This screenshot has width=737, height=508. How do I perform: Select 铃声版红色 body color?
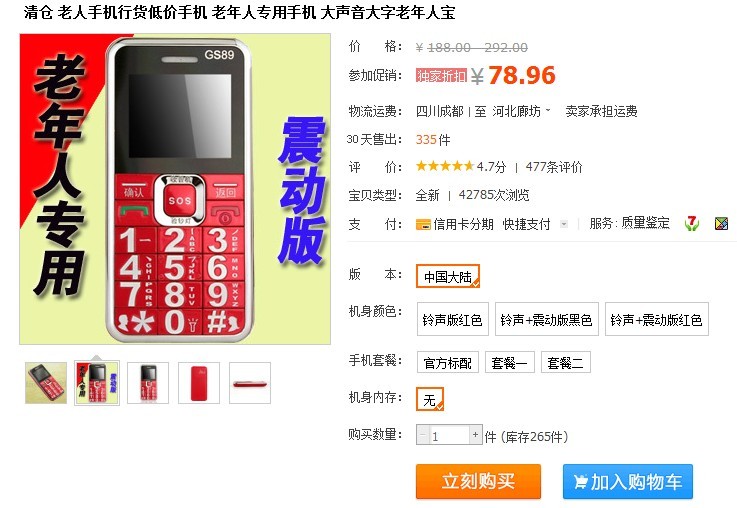click(x=453, y=320)
